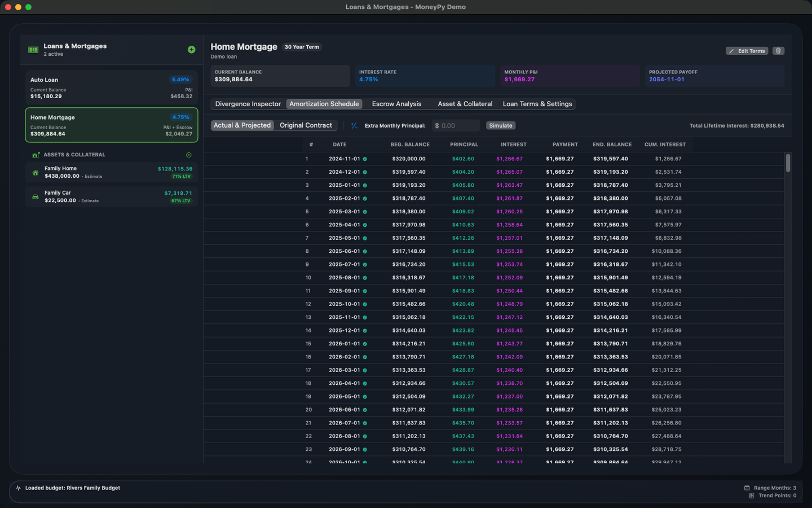
Task: Click the Total Lifetime Interest: $280,938.54 text
Action: point(736,125)
